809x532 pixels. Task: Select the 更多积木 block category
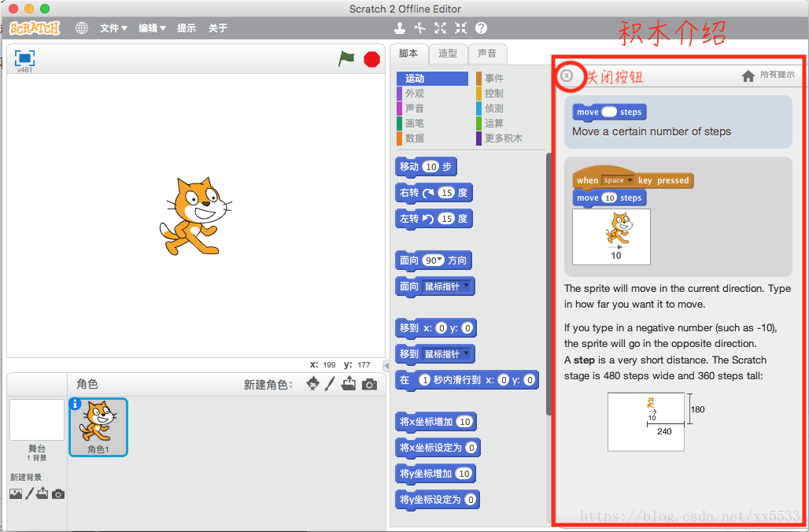(508, 139)
